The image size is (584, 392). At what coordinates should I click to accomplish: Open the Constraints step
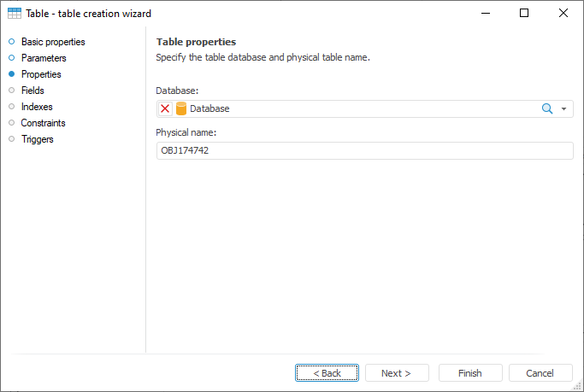click(x=43, y=123)
